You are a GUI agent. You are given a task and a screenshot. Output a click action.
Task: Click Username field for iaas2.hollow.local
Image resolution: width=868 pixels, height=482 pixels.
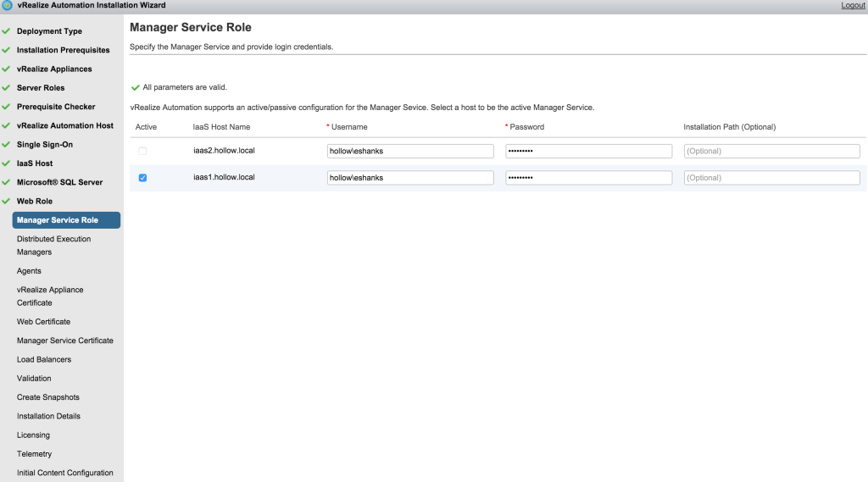tap(410, 151)
